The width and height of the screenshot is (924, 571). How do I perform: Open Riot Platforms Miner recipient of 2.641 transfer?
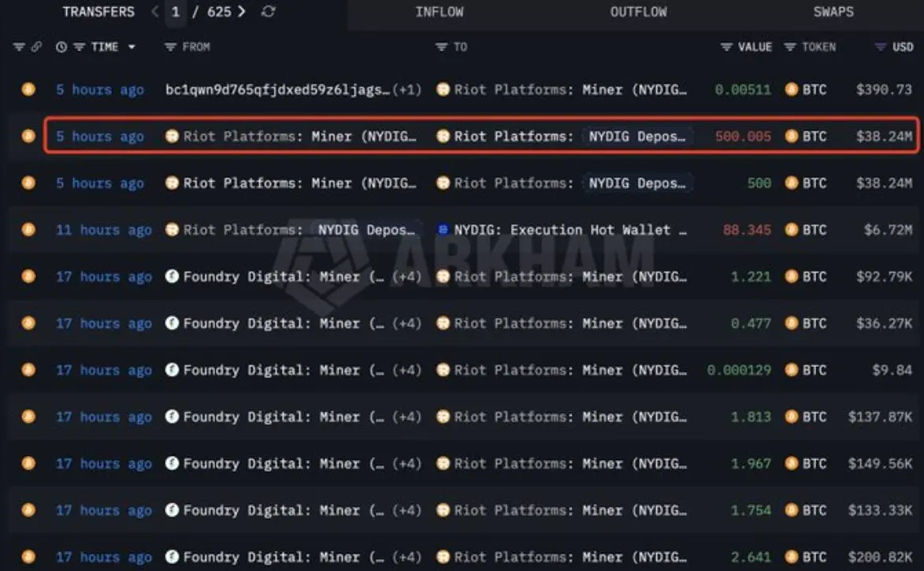(x=570, y=557)
